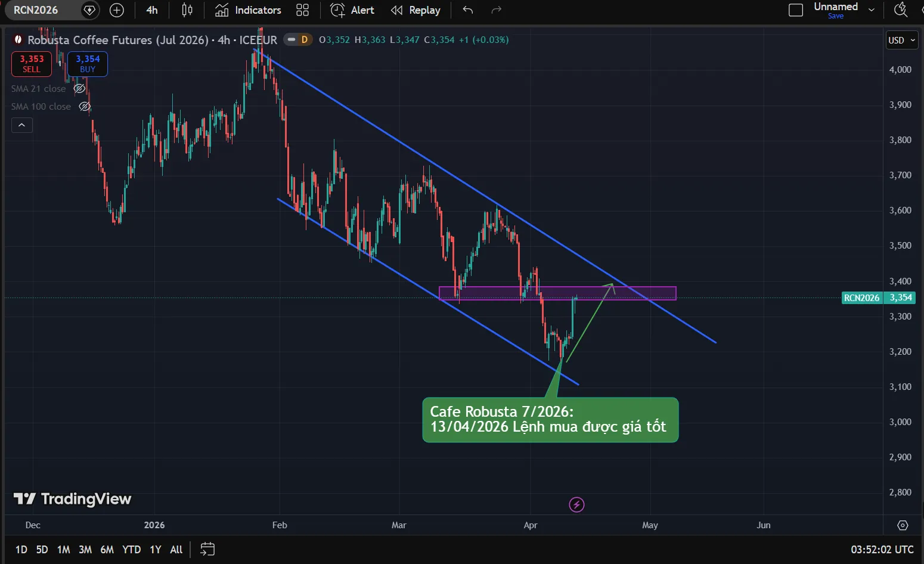Open the go-to-date calendar icon
This screenshot has width=924, height=564.
(x=207, y=549)
